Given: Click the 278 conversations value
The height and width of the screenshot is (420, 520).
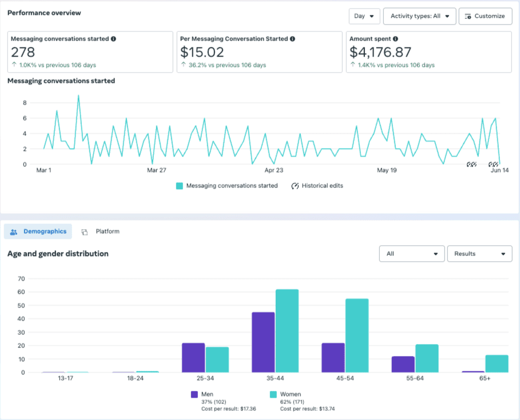Looking at the screenshot, I should pyautogui.click(x=23, y=52).
